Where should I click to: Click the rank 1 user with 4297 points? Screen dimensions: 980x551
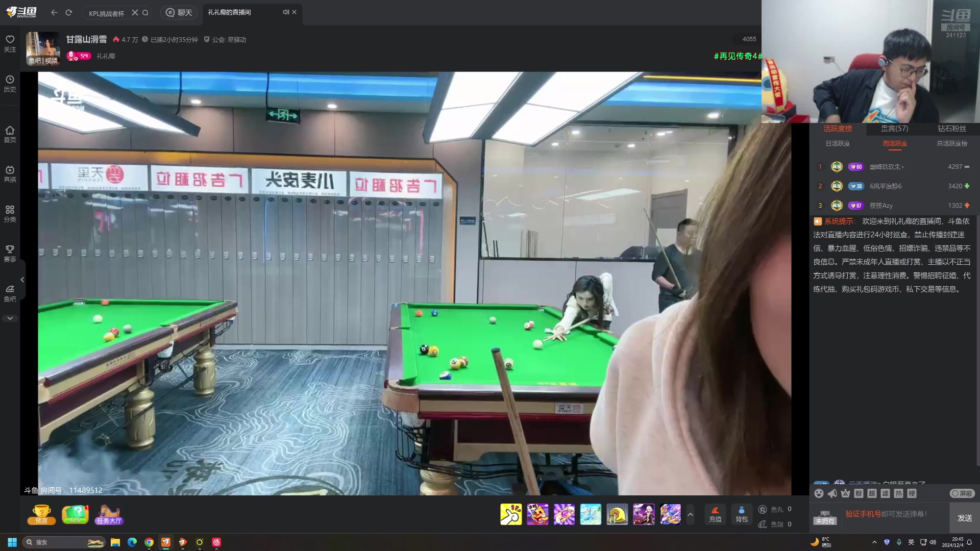(x=894, y=167)
